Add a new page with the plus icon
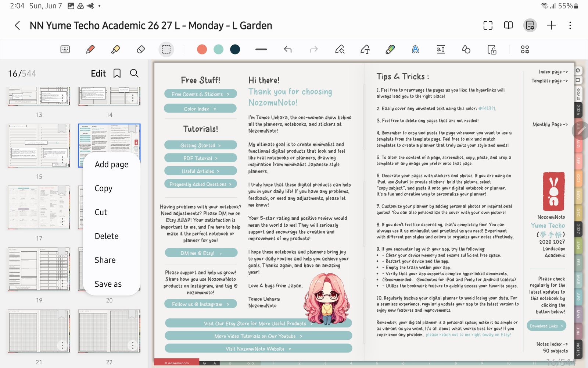 point(551,25)
